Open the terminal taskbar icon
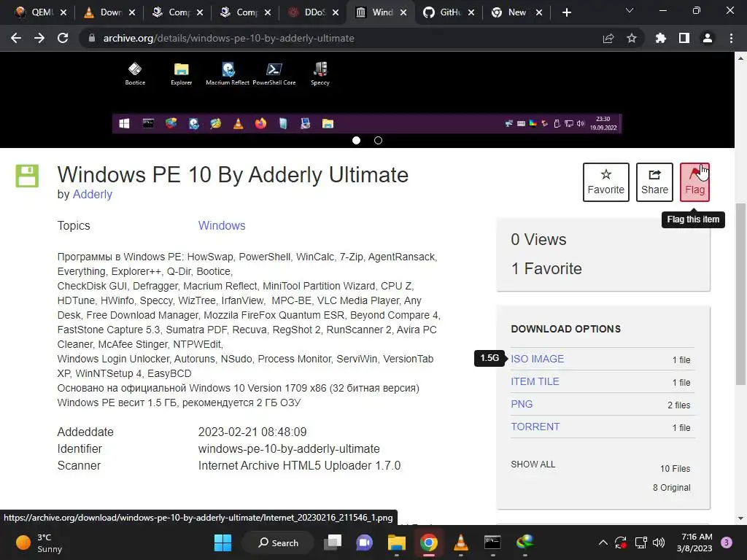 tap(492, 542)
